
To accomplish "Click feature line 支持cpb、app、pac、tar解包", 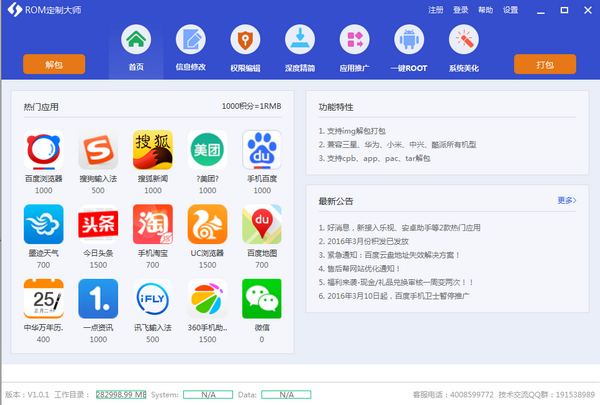I will coord(374,158).
